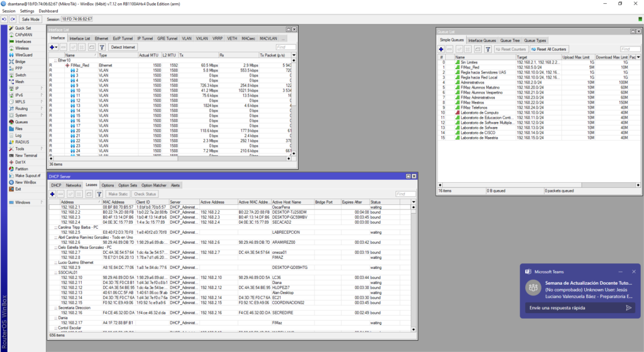Open Dot1X in the sidebar

[x=21, y=162]
